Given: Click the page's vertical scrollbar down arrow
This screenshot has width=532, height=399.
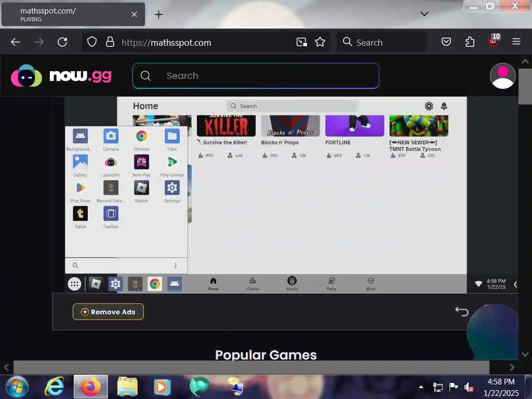Looking at the screenshot, I should (x=525, y=354).
